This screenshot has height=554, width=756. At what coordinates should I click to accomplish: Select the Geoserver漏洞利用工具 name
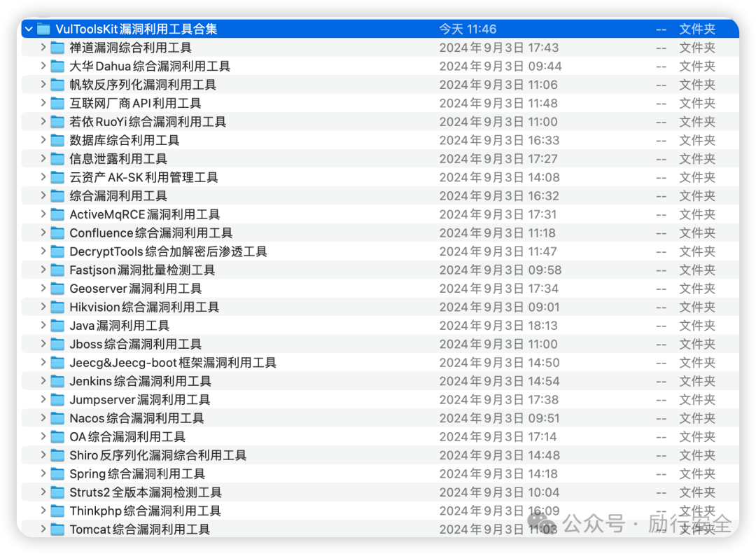[136, 289]
